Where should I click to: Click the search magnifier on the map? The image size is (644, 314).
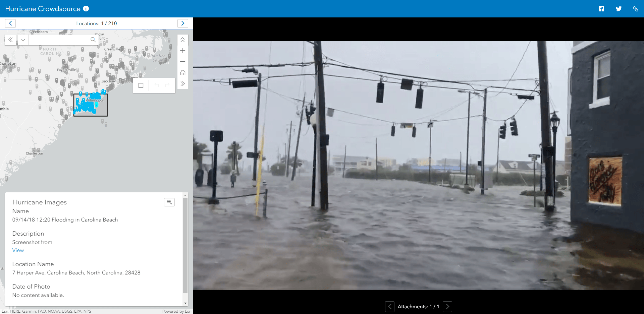coord(93,40)
